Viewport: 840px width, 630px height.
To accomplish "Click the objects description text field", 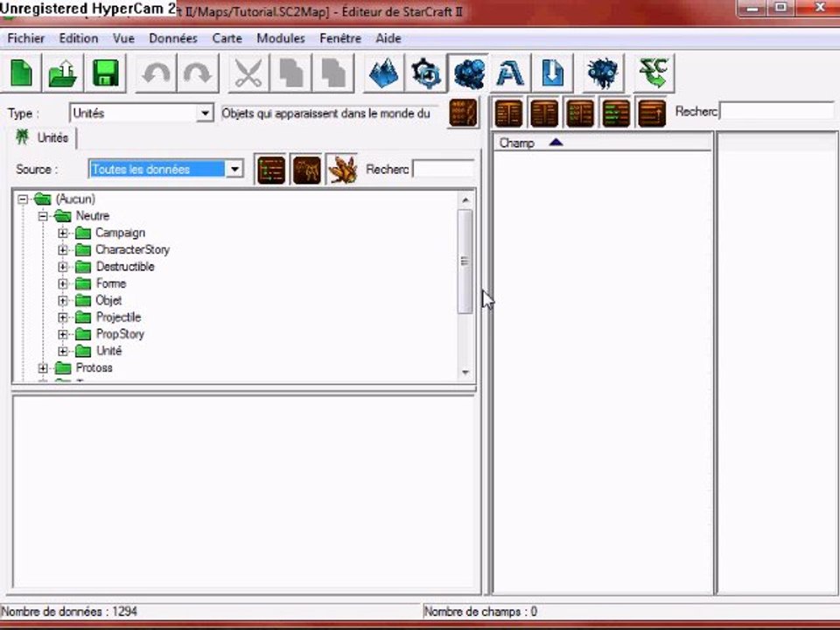I will [329, 113].
